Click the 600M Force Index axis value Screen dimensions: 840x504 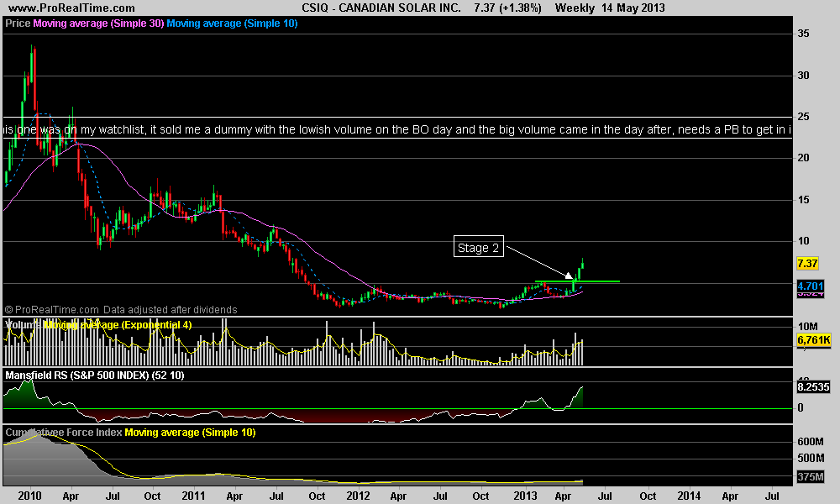811,442
